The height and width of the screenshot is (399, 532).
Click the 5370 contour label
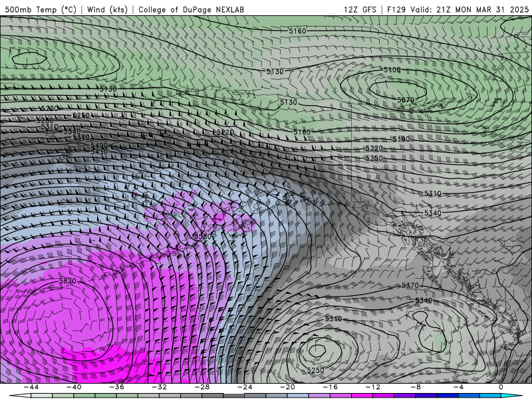click(x=410, y=285)
